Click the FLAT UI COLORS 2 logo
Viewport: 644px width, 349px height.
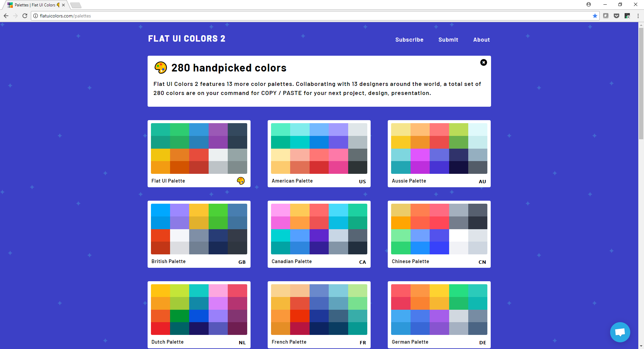(x=187, y=39)
